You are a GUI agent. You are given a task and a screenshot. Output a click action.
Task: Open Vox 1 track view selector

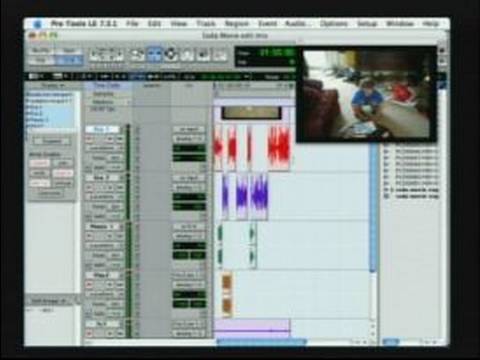[x=103, y=148]
